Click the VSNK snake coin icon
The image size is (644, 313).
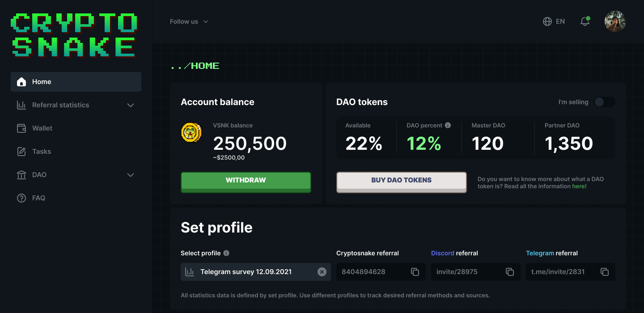click(191, 133)
